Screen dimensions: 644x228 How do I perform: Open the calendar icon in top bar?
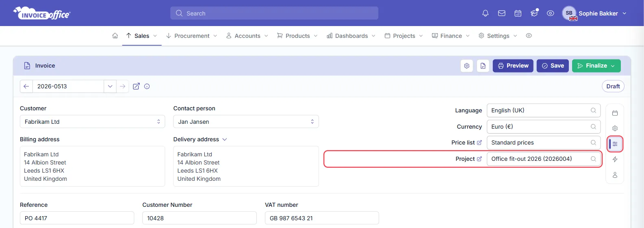coord(518,13)
